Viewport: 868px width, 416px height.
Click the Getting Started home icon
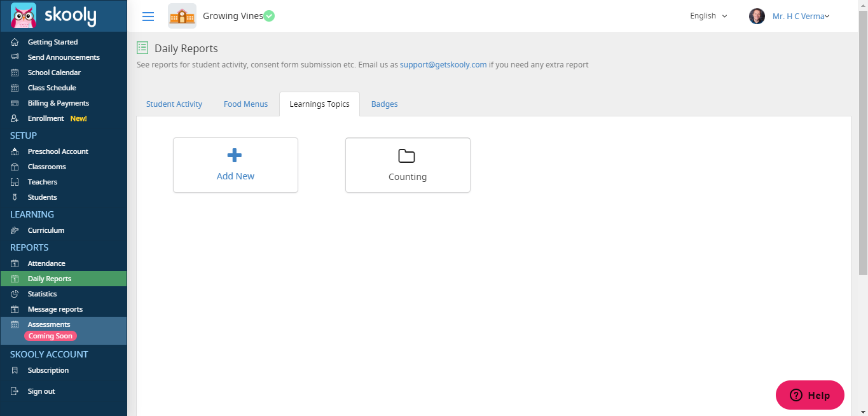(x=15, y=42)
